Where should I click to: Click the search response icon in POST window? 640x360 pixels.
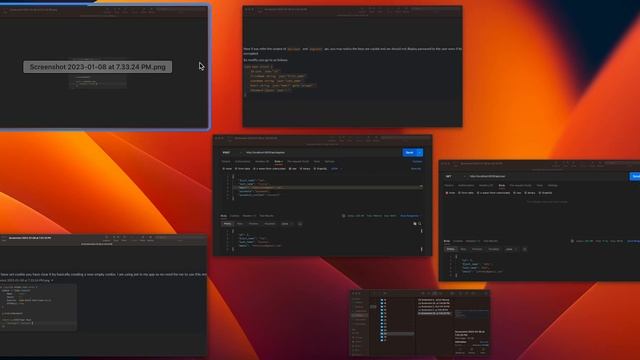420,224
